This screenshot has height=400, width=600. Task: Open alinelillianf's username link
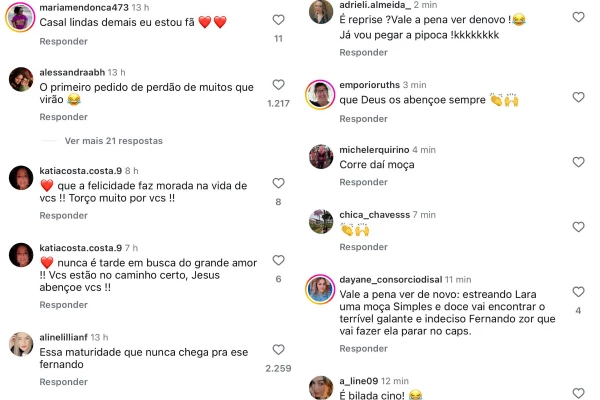coord(64,337)
